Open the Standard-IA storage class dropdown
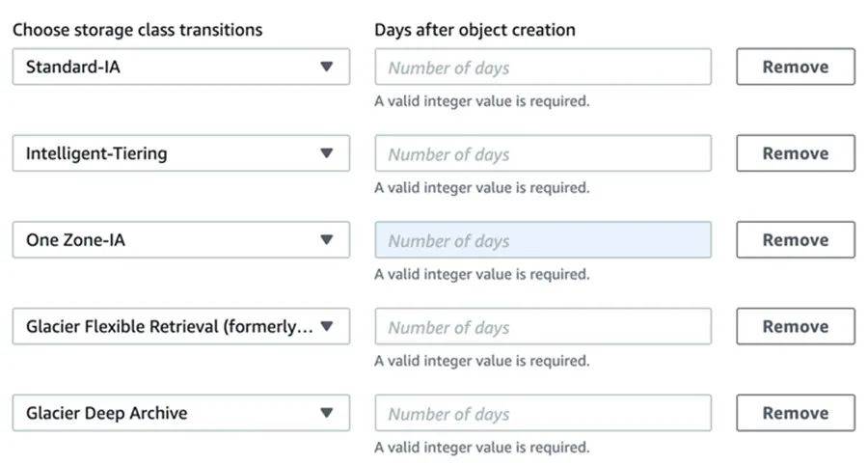 tap(181, 67)
